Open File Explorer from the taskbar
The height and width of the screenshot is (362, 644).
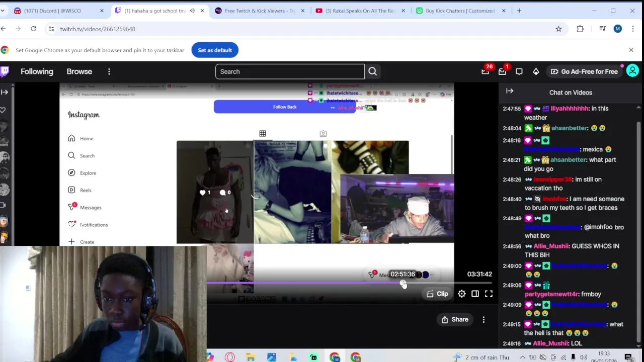pos(251,357)
